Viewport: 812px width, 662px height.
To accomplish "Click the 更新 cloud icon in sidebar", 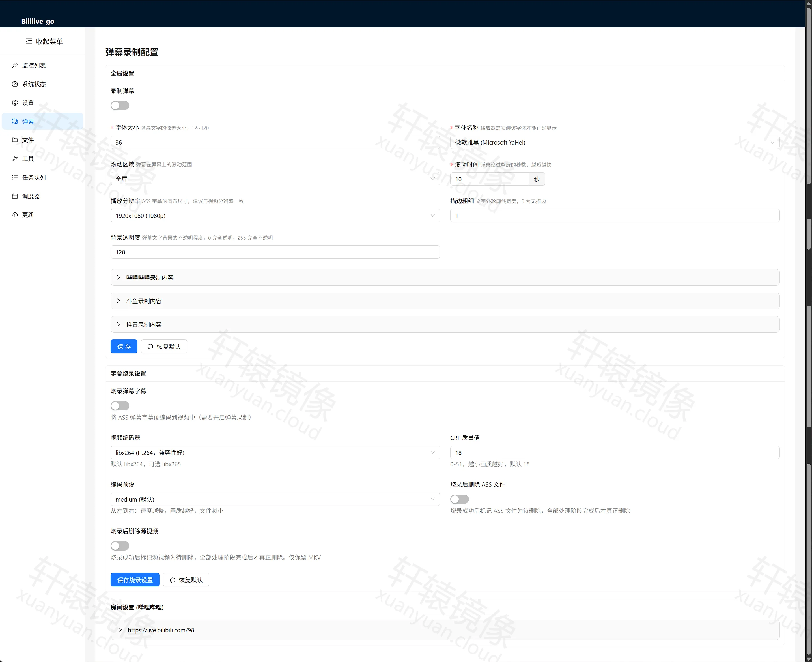I will [15, 215].
